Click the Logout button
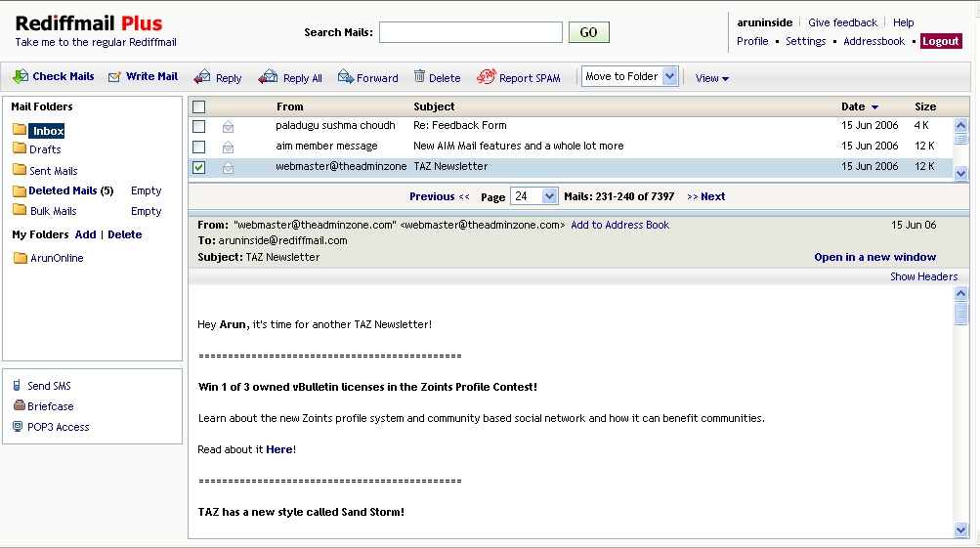The width and height of the screenshot is (980, 548). (941, 41)
